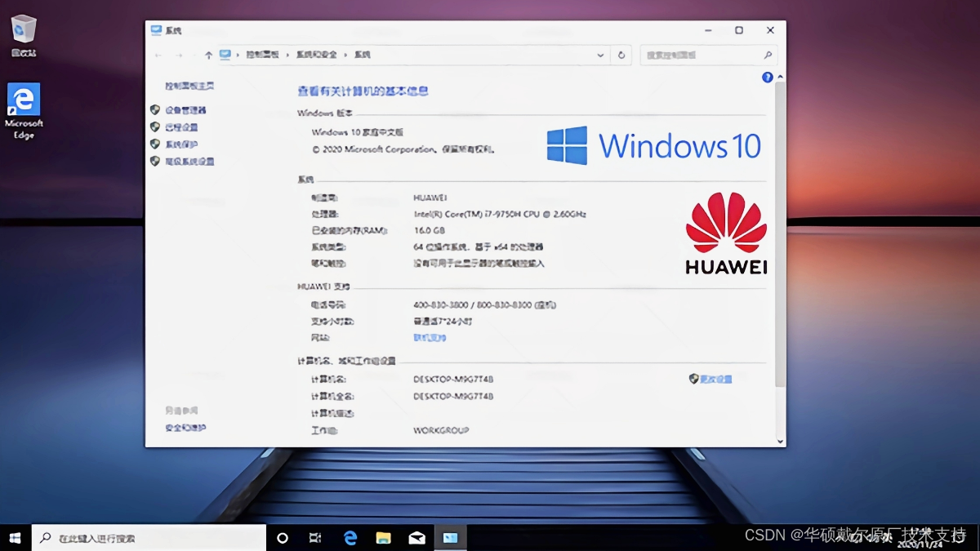Expand the address bar history dropdown
This screenshot has height=551, width=980.
pyautogui.click(x=600, y=55)
